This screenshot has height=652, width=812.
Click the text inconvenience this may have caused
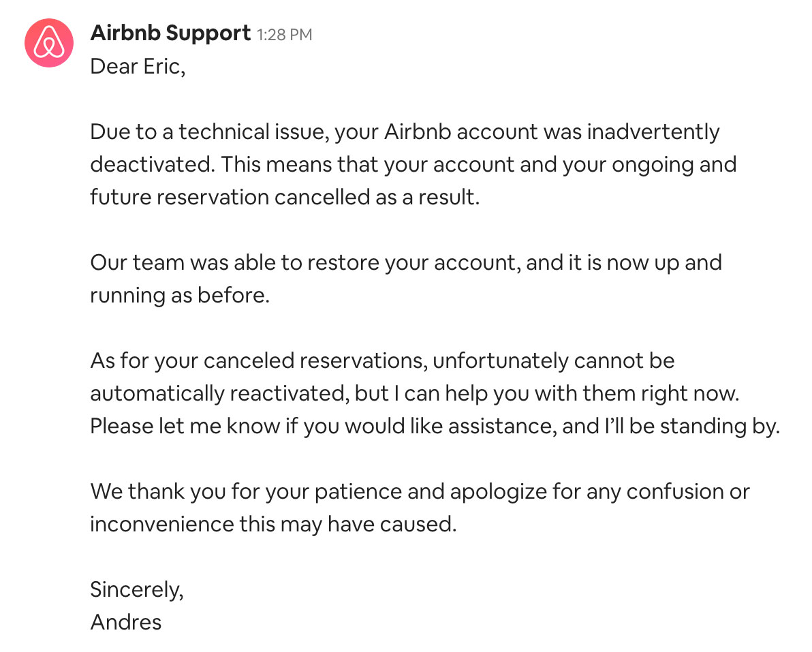273,525
